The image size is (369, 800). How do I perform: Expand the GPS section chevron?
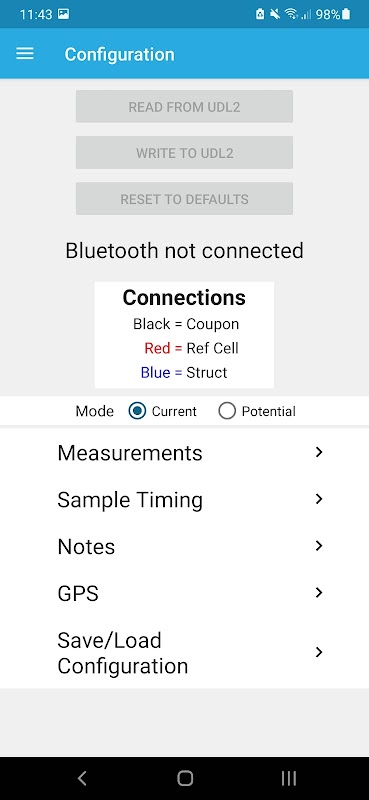[319, 592]
